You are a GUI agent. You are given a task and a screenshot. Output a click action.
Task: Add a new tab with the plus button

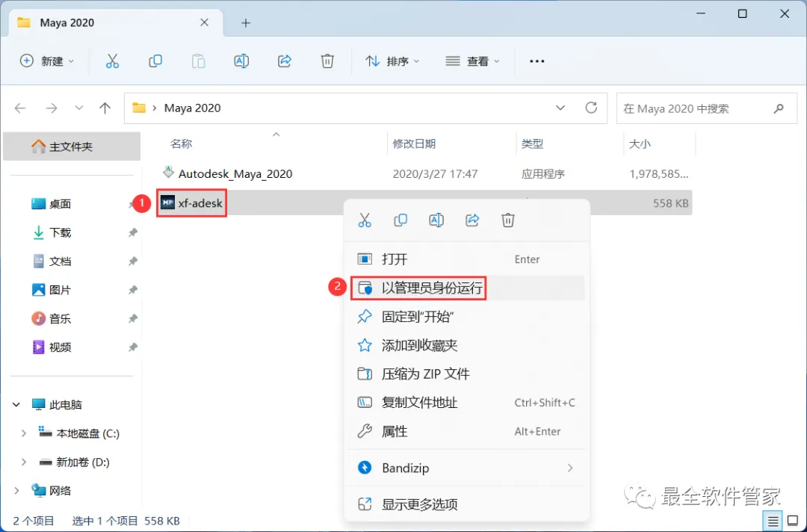coord(246,22)
